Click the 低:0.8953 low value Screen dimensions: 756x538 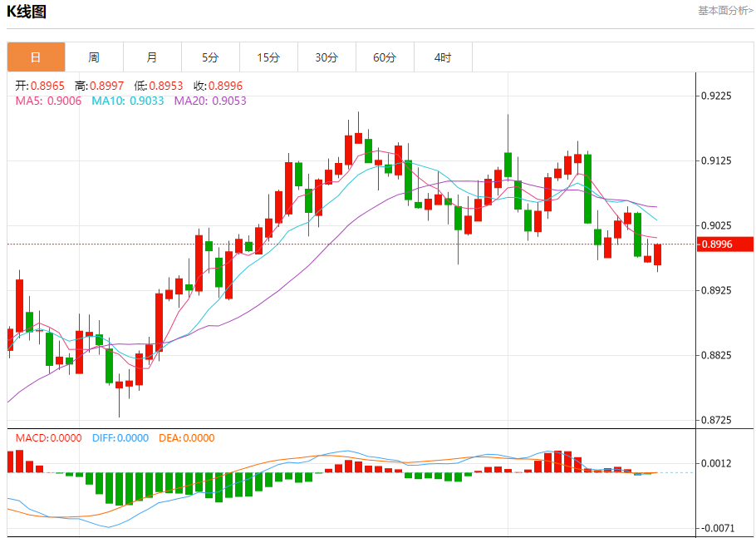pos(159,86)
